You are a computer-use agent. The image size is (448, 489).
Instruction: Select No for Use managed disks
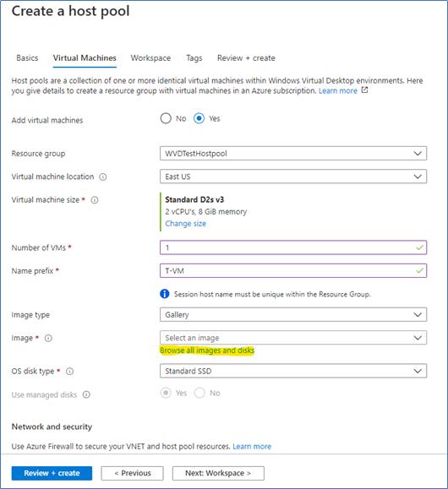tap(199, 393)
